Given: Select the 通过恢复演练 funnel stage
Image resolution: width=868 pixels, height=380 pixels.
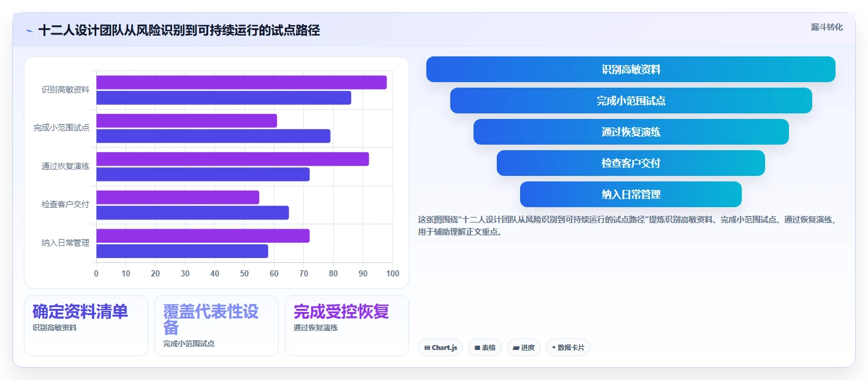Looking at the screenshot, I should pyautogui.click(x=631, y=132).
